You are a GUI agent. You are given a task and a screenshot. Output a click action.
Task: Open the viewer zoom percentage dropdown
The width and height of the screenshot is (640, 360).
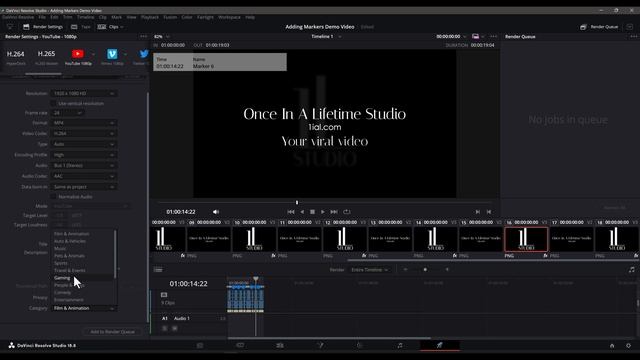point(162,36)
